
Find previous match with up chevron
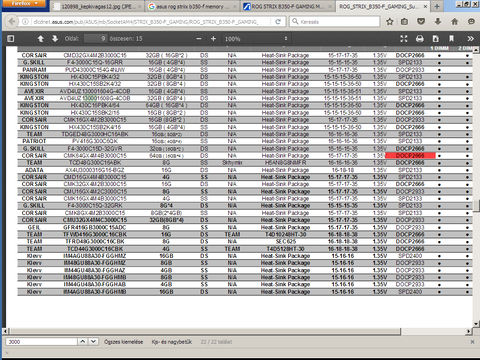(82, 342)
